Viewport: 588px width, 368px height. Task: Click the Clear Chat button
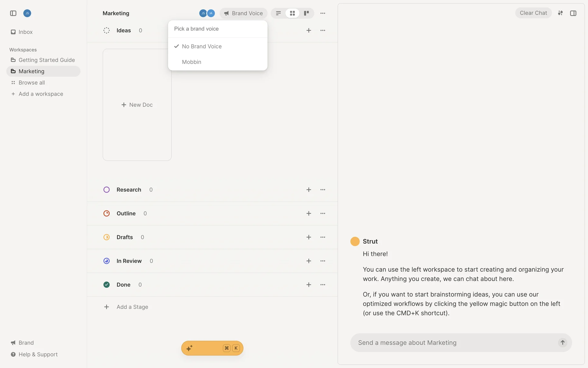pos(533,13)
